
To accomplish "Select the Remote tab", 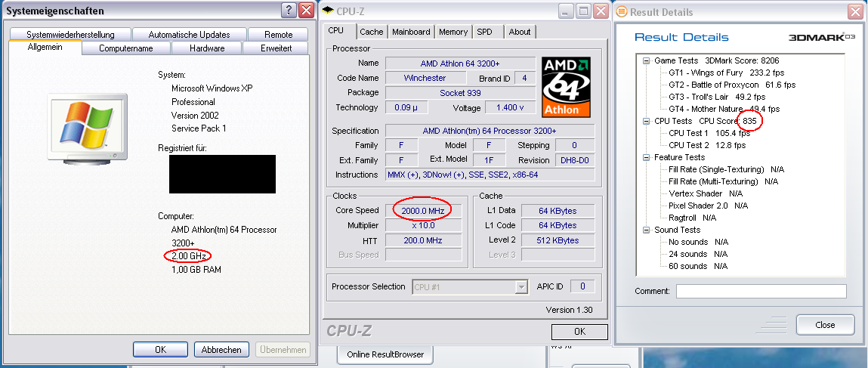I will [278, 34].
